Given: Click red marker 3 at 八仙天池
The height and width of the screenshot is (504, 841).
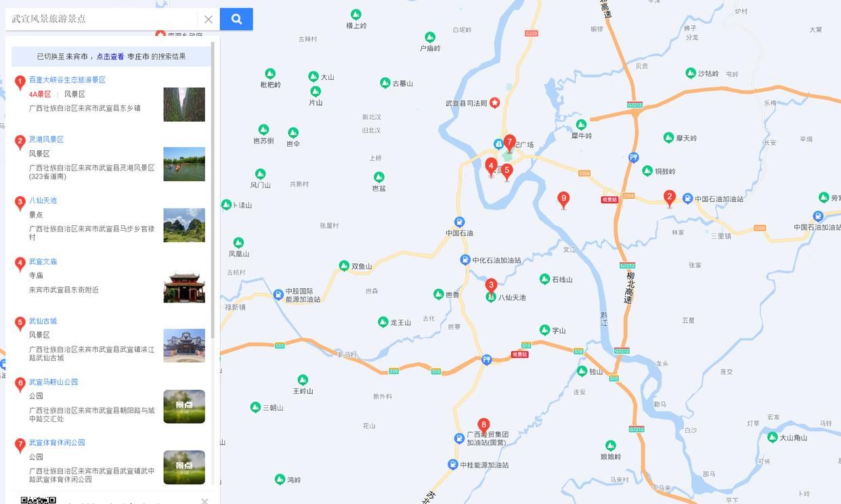Looking at the screenshot, I should tap(491, 286).
